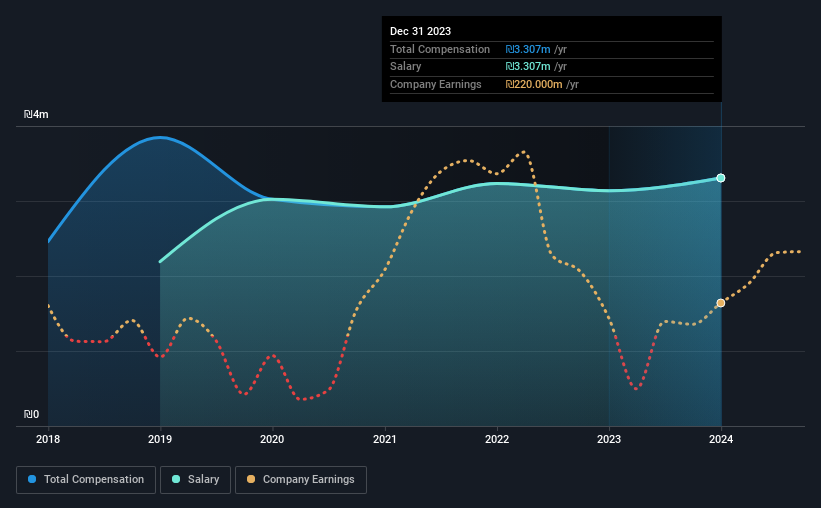Viewport: 821px width, 508px height.
Task: Select the teal salary marker at 2024
Action: click(x=721, y=178)
